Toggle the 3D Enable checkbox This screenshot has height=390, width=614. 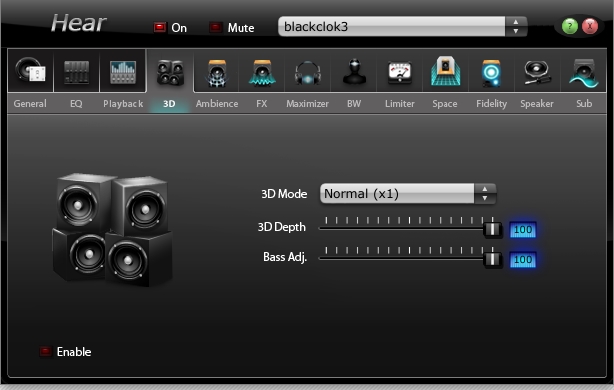pos(45,351)
